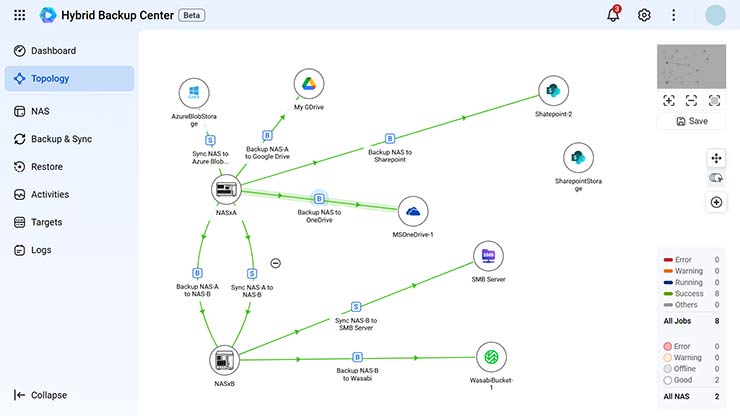Click the SMB Server node
This screenshot has width=740, height=416.
(x=488, y=256)
